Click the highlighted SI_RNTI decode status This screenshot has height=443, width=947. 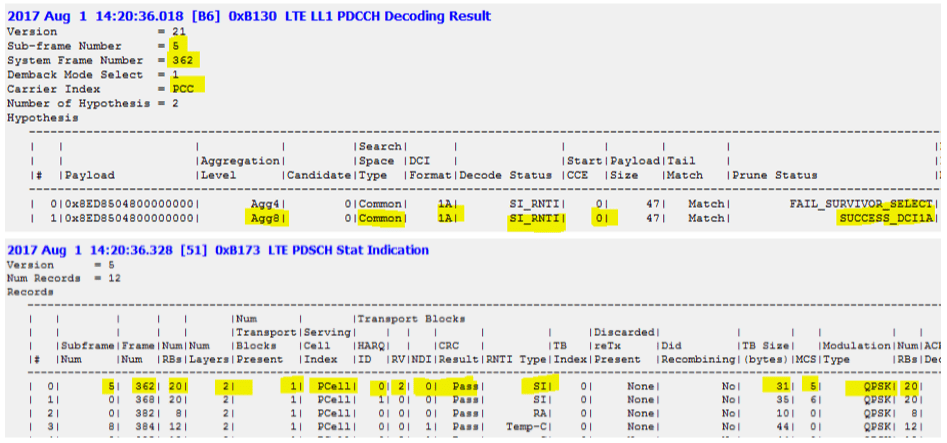536,218
